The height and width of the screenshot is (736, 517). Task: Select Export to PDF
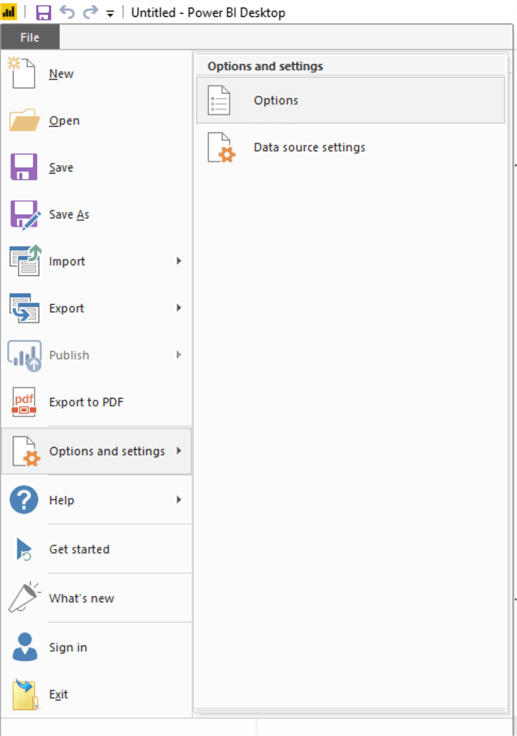96,402
